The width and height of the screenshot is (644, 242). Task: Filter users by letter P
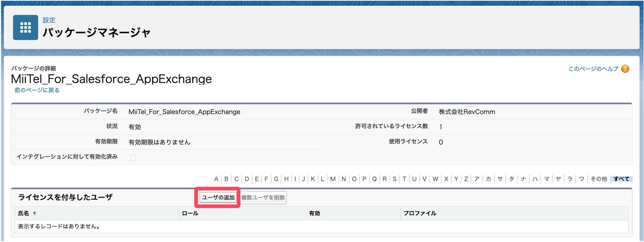click(x=364, y=179)
